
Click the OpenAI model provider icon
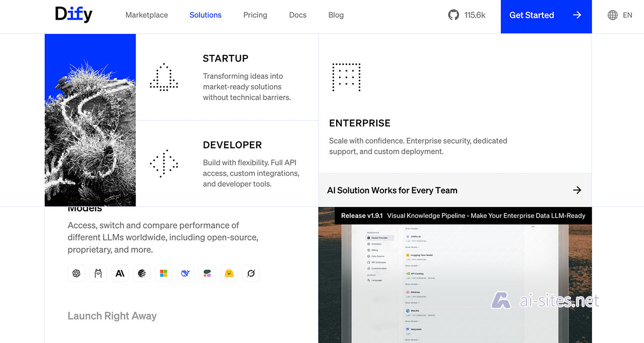coord(76,273)
